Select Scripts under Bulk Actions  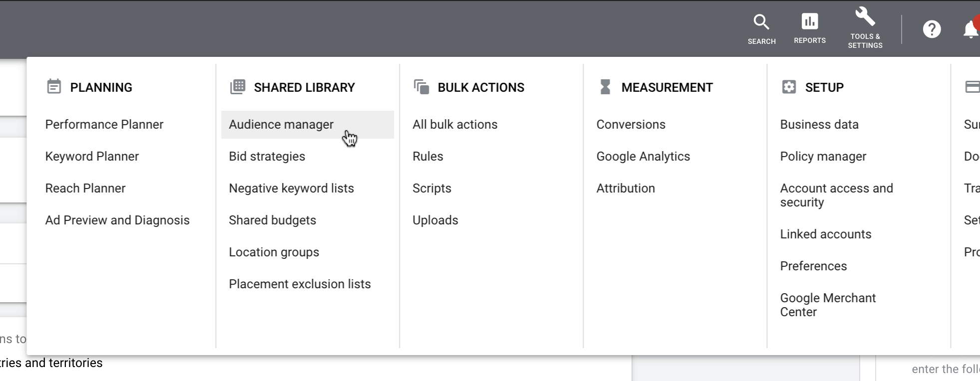click(x=431, y=188)
